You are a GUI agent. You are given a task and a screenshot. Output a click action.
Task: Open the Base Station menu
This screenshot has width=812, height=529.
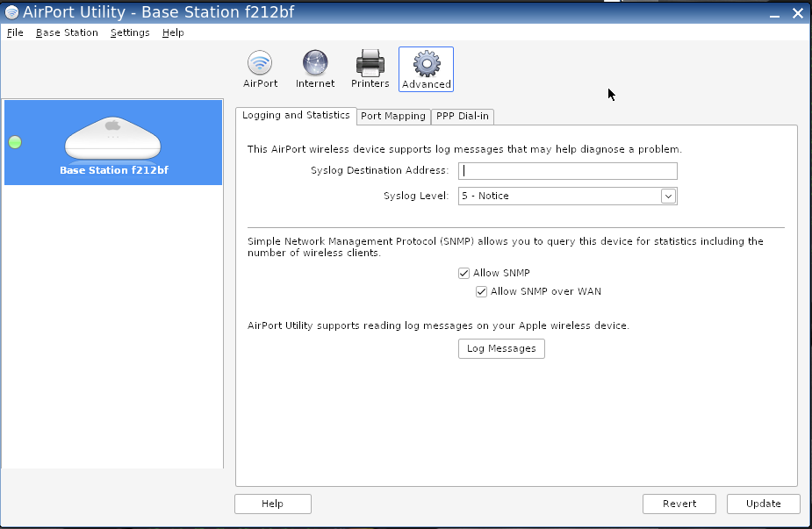67,32
